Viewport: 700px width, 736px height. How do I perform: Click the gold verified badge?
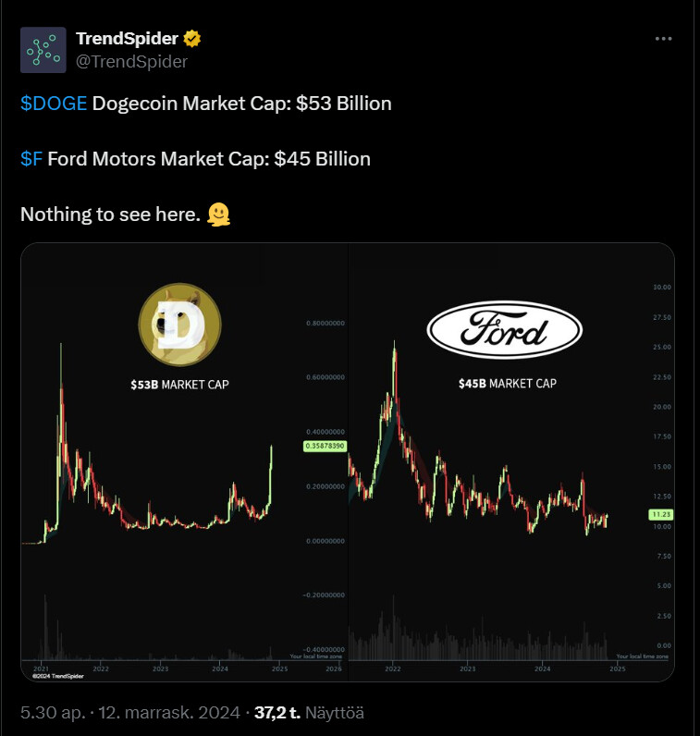click(192, 39)
